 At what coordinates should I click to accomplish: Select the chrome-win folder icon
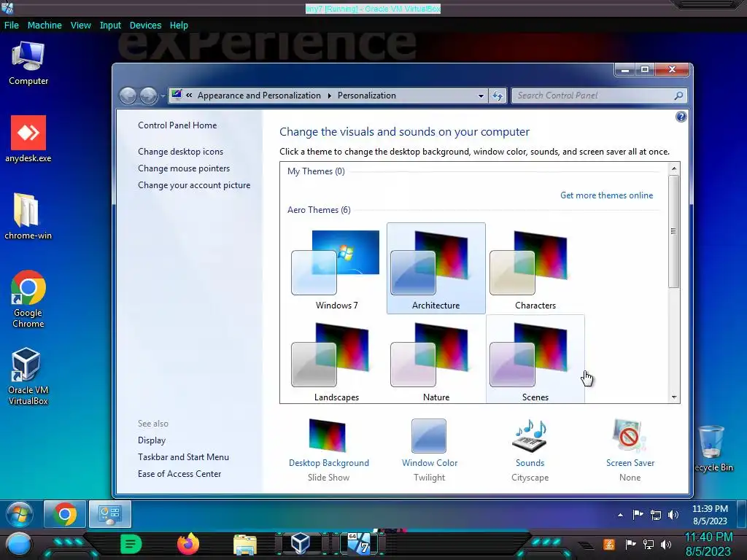point(28,216)
